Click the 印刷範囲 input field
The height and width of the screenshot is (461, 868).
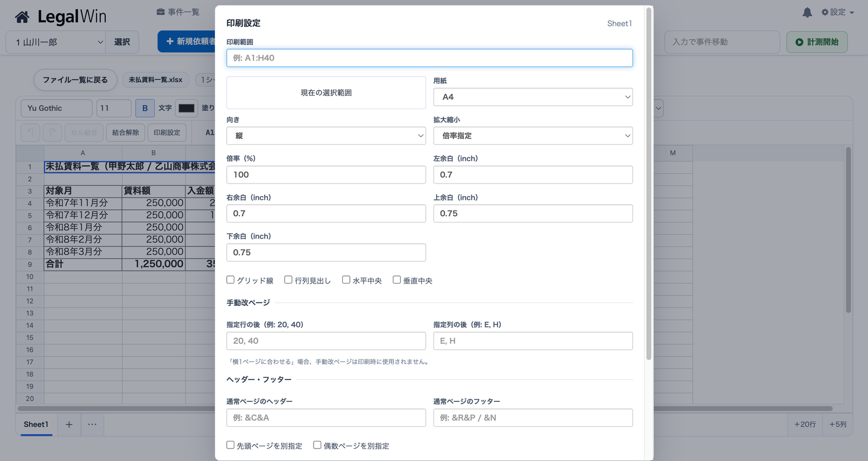pyautogui.click(x=430, y=58)
